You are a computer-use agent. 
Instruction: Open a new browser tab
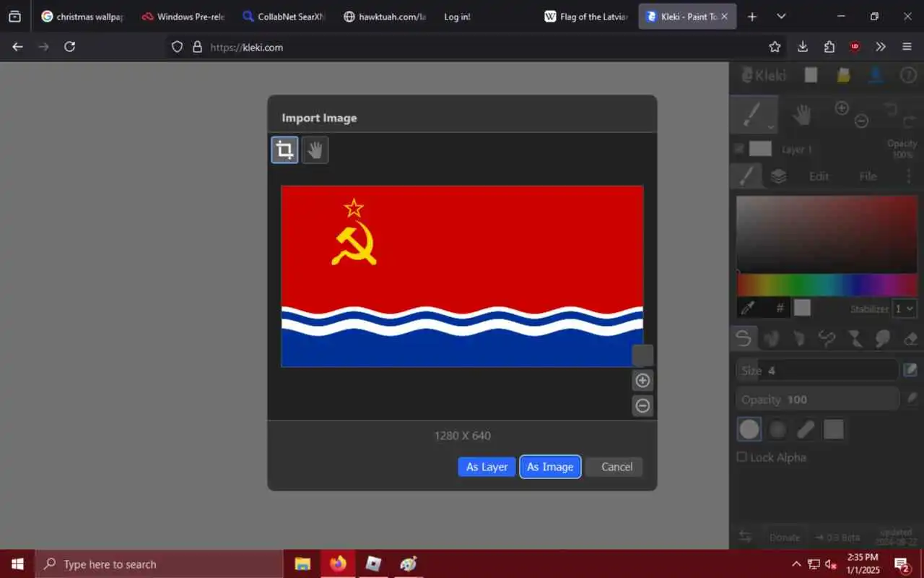pos(752,17)
